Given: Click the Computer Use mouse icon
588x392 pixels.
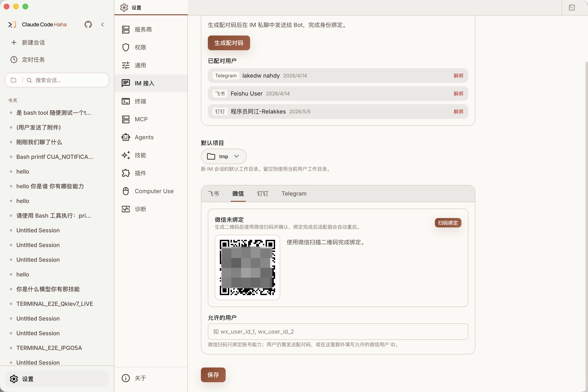Looking at the screenshot, I should pos(126,191).
